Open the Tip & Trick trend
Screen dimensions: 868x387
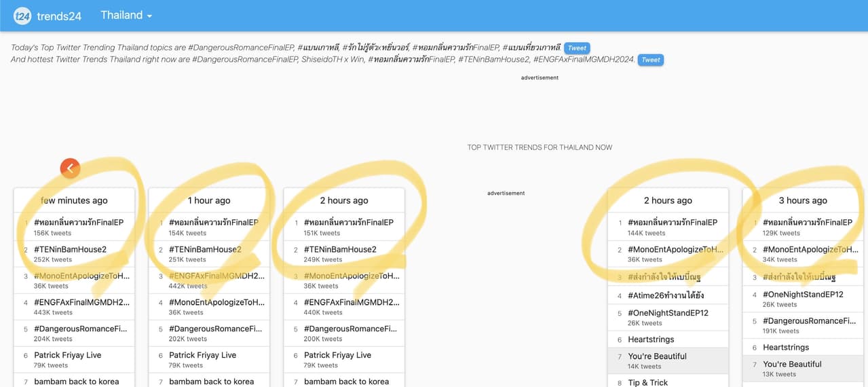coord(648,382)
